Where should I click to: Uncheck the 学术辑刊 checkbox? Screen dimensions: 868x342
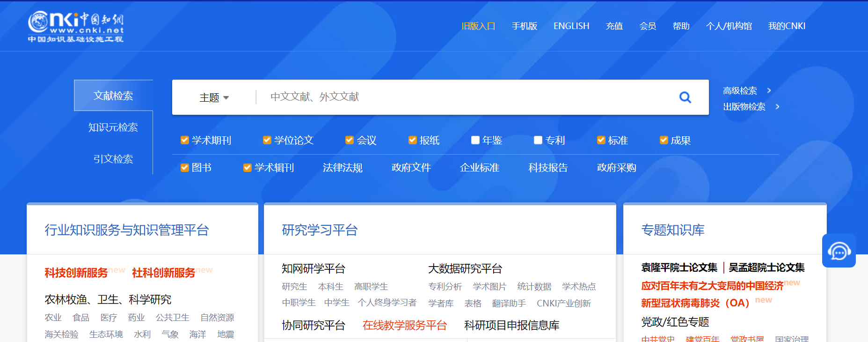point(248,168)
